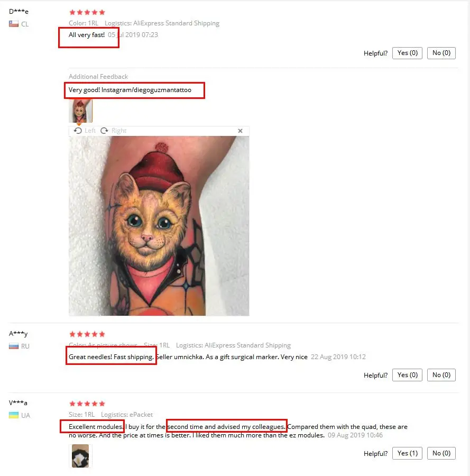Rotate the review photo left
Viewport: 470px width, 476px height.
[x=85, y=131]
